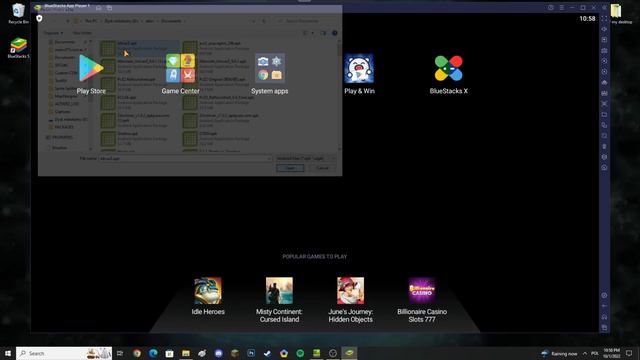This screenshot has height=360, width=640.
Task: Click the shield icon at top-left of emulator
Action: 39,18
